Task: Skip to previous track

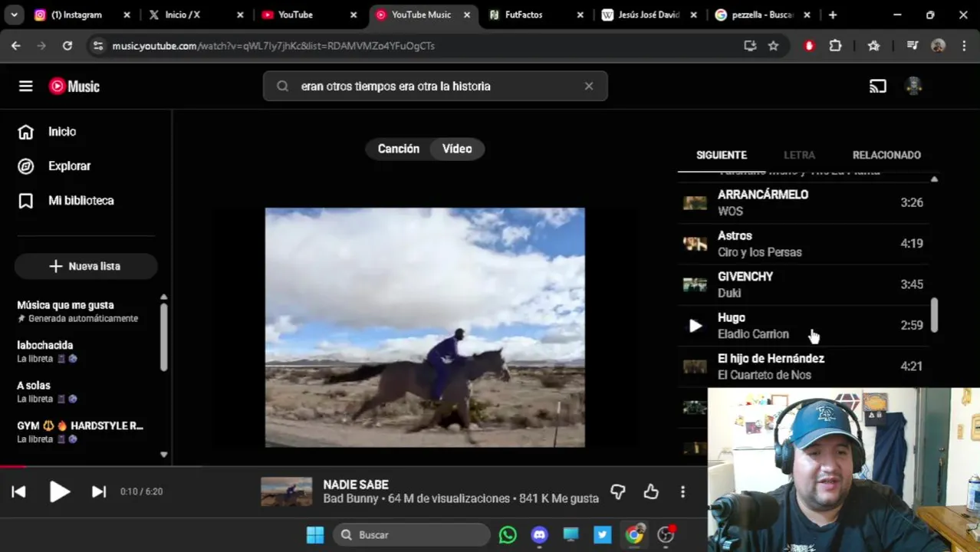Action: pyautogui.click(x=19, y=491)
